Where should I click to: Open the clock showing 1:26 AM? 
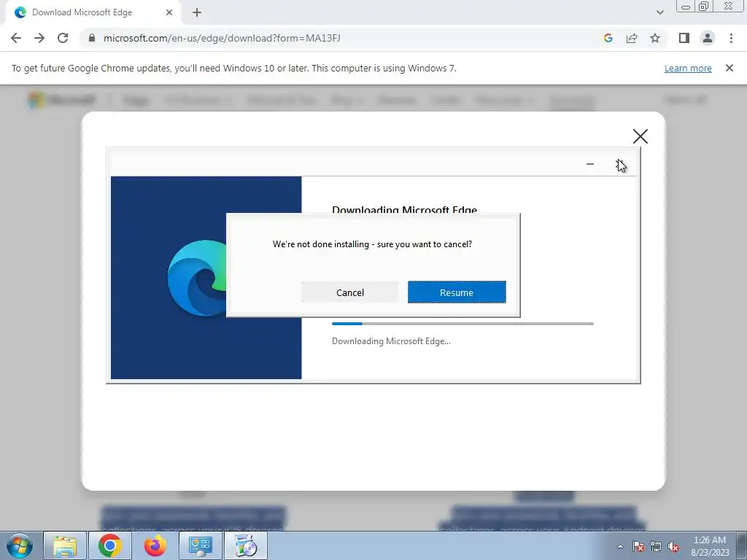[710, 546]
